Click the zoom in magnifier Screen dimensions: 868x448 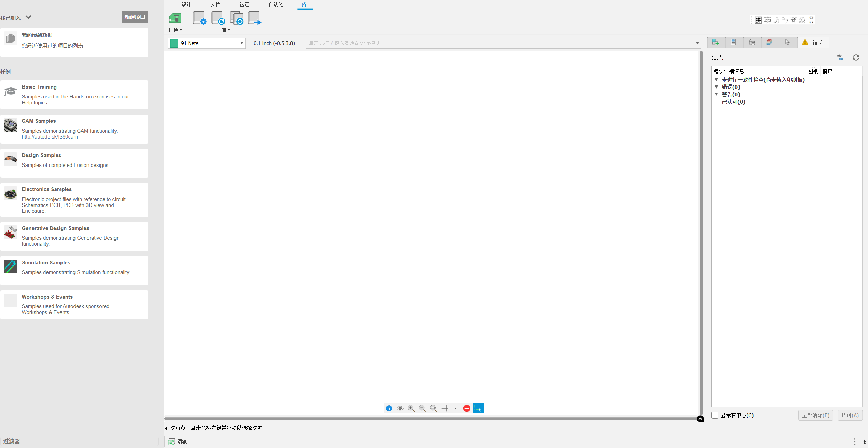coord(411,408)
